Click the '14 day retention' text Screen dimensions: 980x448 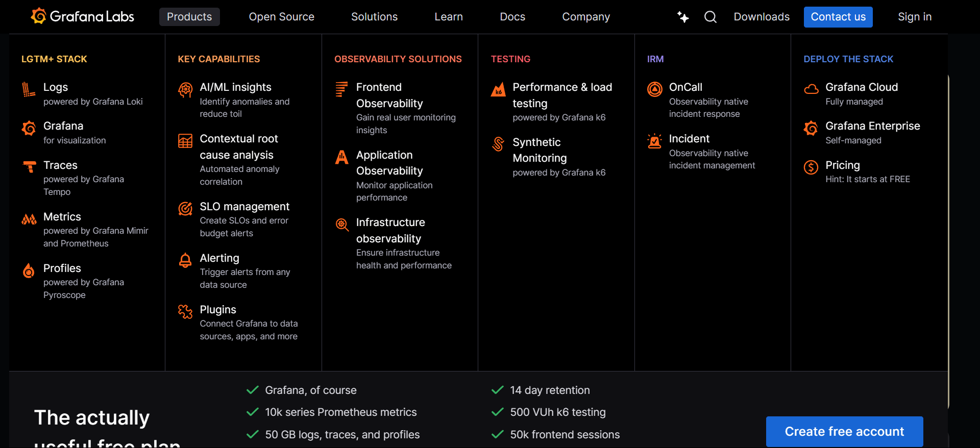click(x=550, y=390)
